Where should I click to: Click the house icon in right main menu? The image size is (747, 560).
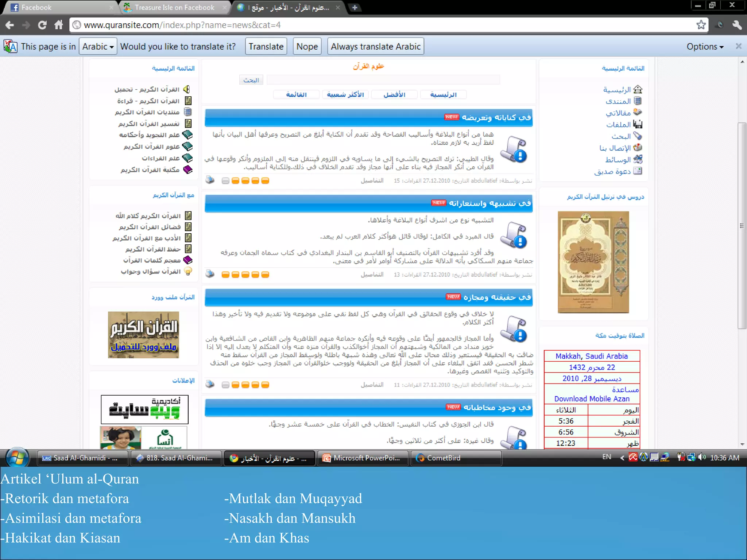(x=638, y=89)
